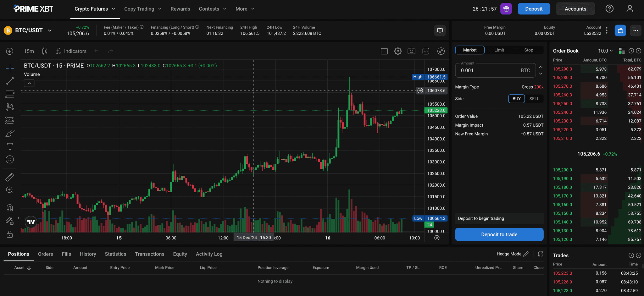Increase amount with the up stepper arrow
Screen dimensions: 644x296
(x=541, y=67)
